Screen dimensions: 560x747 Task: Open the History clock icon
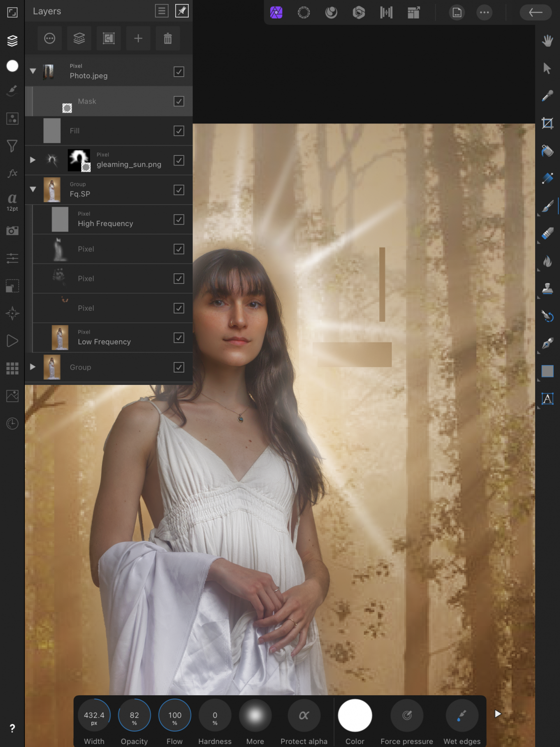click(12, 423)
